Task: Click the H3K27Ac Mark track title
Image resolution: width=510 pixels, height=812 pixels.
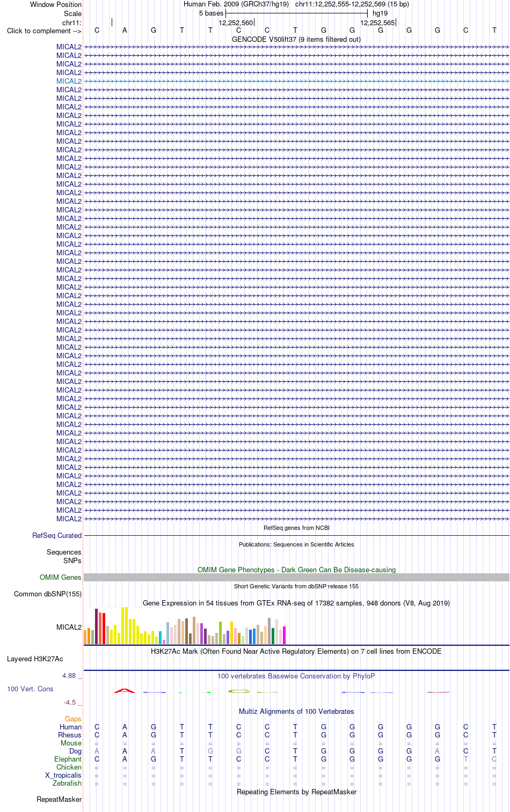Action: pos(296,651)
